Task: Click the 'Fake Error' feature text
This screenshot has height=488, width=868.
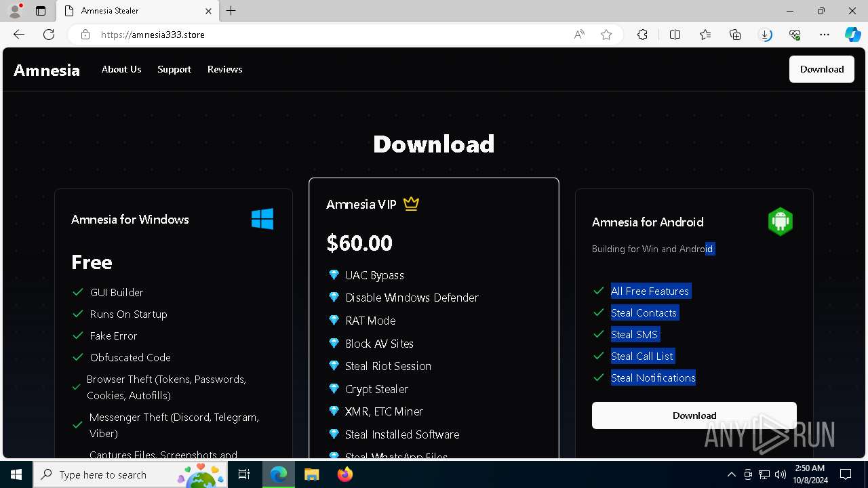Action: coord(114,335)
